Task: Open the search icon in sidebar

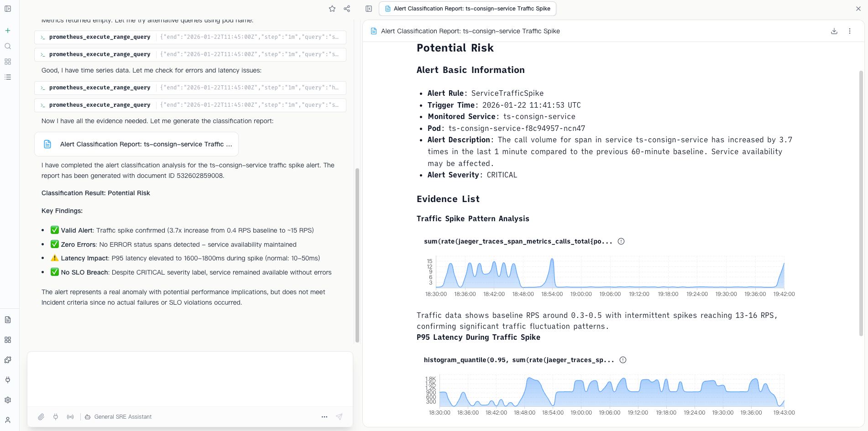Action: point(8,46)
